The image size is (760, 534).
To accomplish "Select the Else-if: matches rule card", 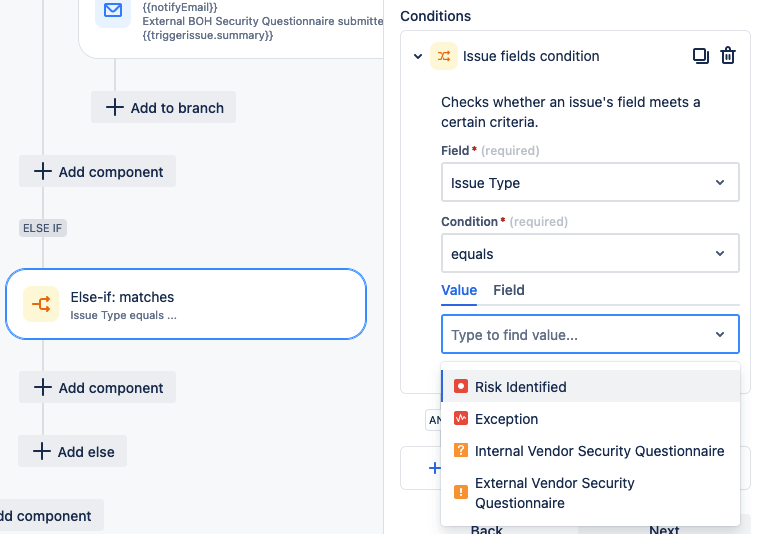I will [186, 305].
